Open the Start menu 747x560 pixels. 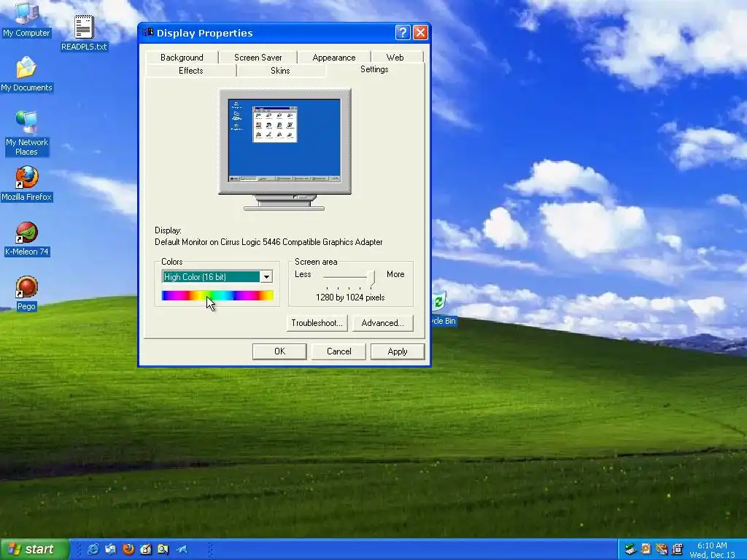point(35,549)
